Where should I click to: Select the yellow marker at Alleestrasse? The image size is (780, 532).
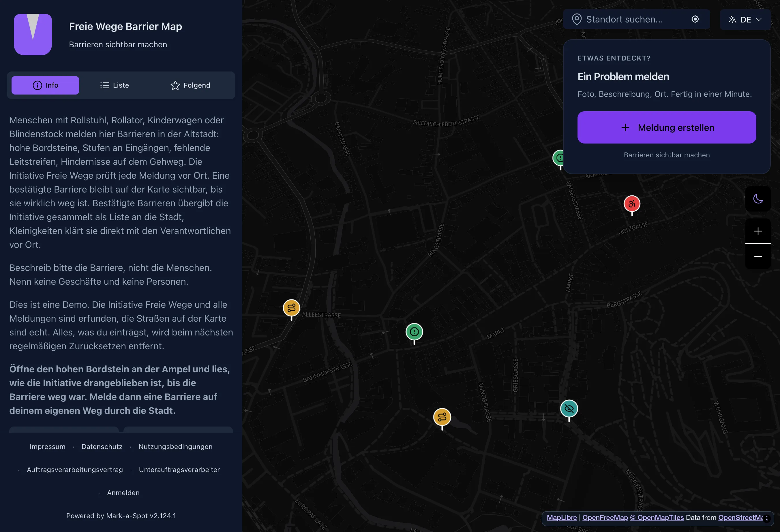[x=291, y=308]
